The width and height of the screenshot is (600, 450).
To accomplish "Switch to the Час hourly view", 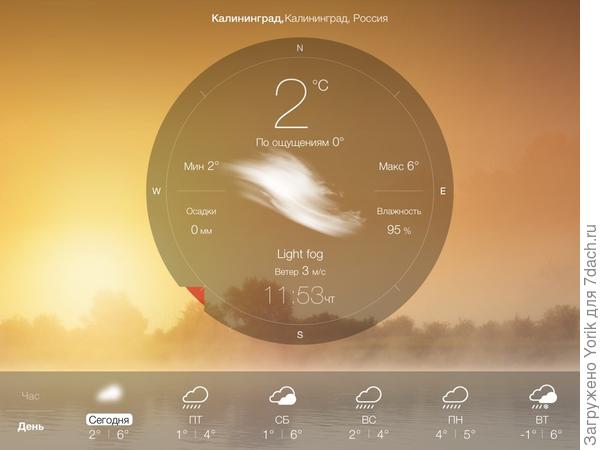I will tap(31, 396).
